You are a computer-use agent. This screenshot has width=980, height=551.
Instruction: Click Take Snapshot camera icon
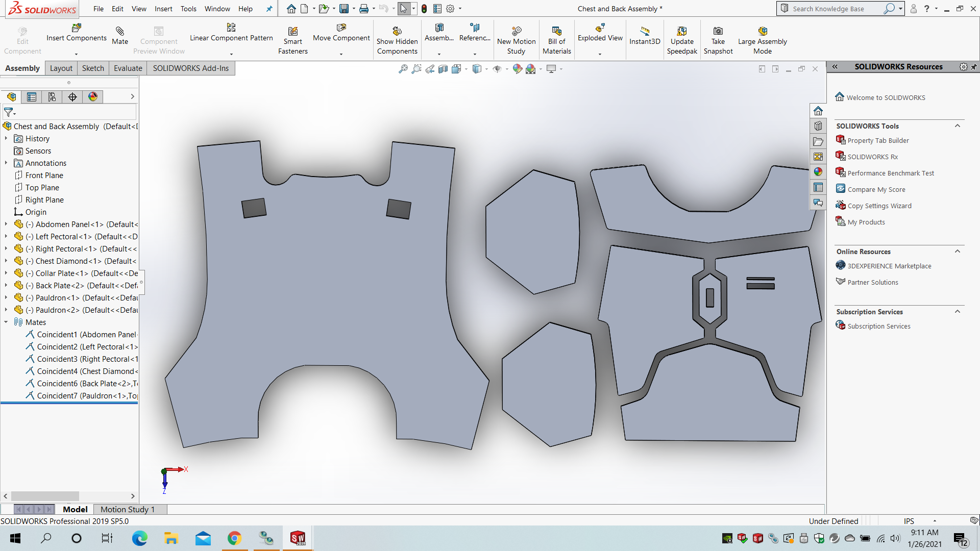click(x=718, y=31)
